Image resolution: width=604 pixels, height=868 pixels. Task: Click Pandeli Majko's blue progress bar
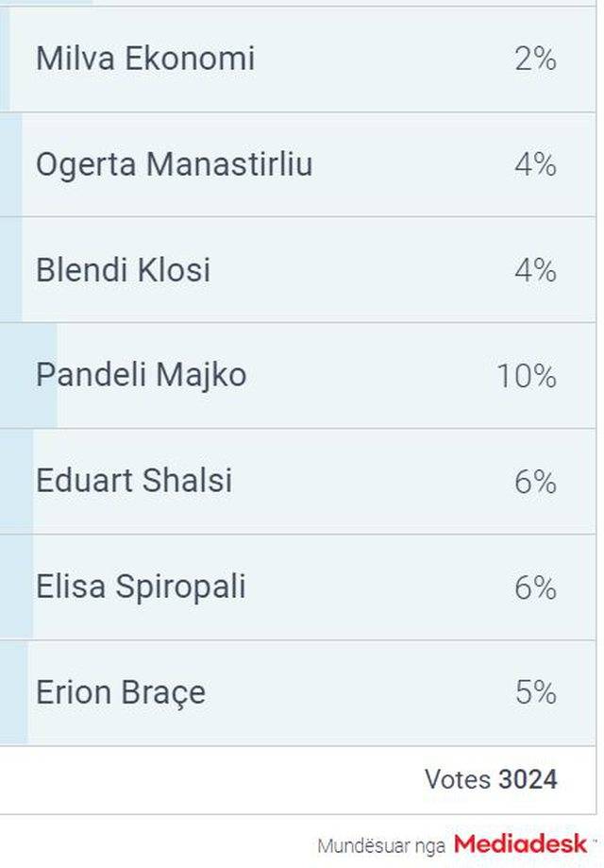tap(28, 375)
